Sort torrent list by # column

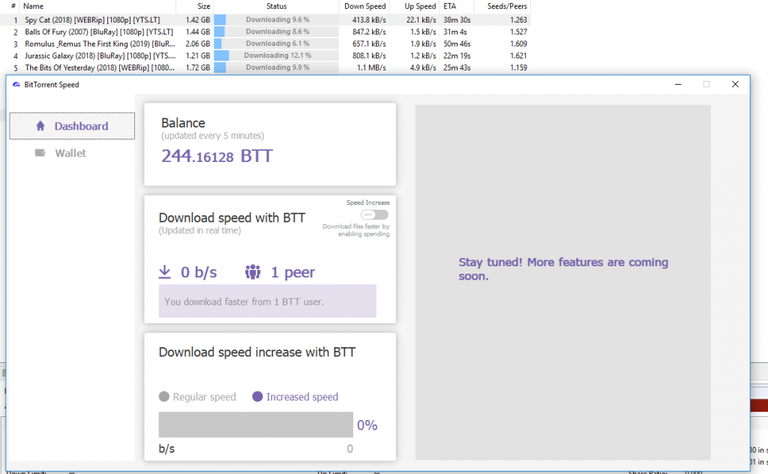[13, 6]
